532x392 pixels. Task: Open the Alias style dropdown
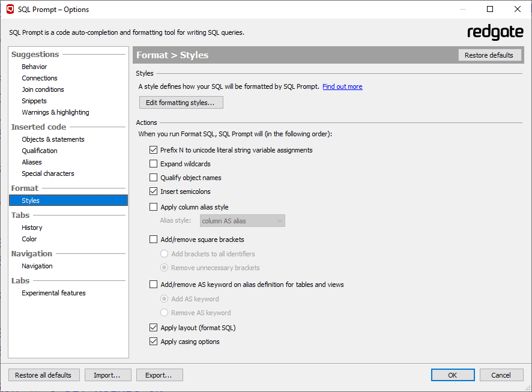pyautogui.click(x=242, y=221)
